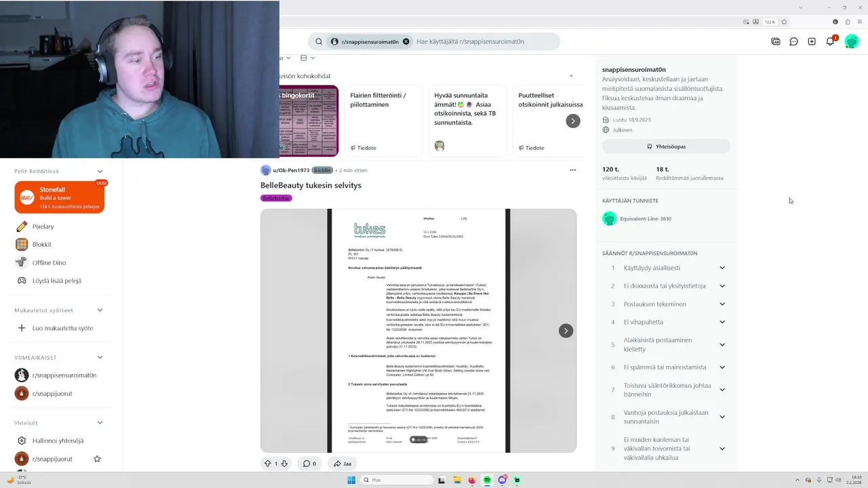
Task: Open the Puutteelliset otsikoinnit julkaisuissa highlight
Action: (548, 121)
